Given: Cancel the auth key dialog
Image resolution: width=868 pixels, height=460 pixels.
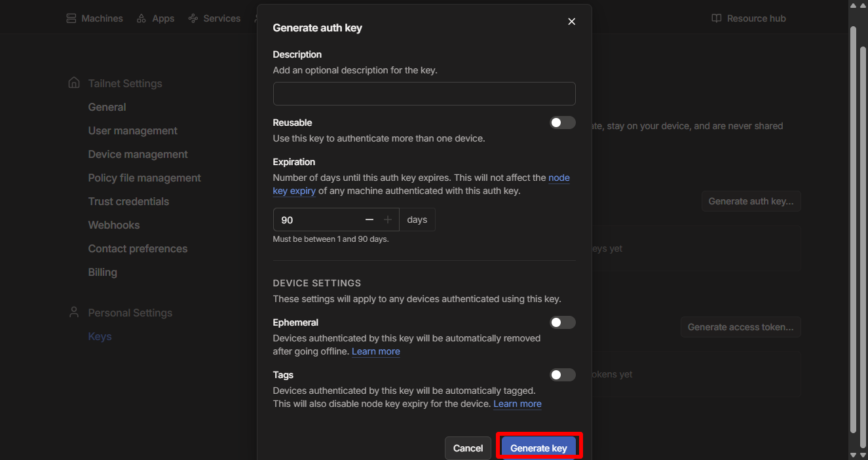Looking at the screenshot, I should (468, 448).
